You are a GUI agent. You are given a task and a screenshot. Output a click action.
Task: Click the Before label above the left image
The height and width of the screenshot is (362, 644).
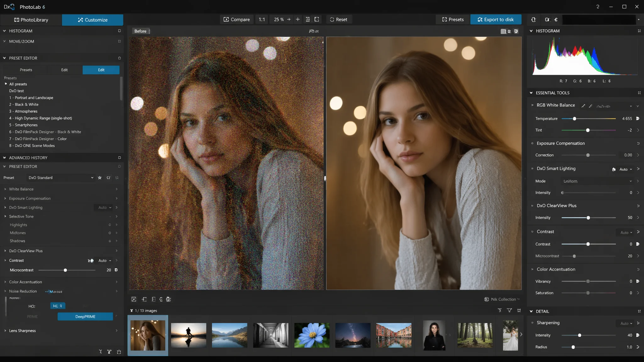click(x=141, y=31)
